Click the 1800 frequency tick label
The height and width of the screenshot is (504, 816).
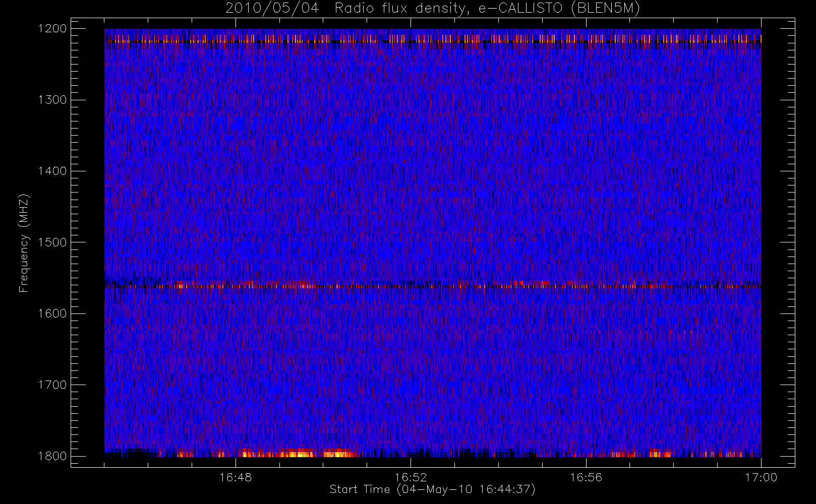pos(52,456)
